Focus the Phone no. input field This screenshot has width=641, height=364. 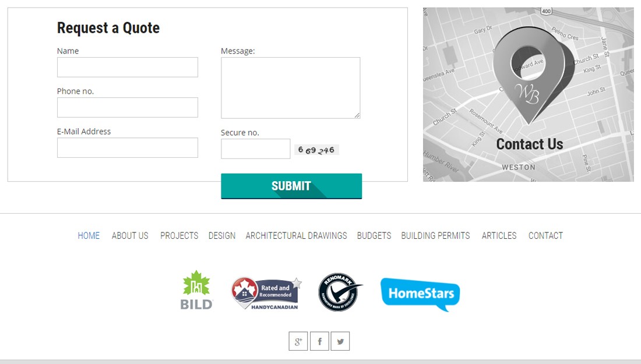128,107
